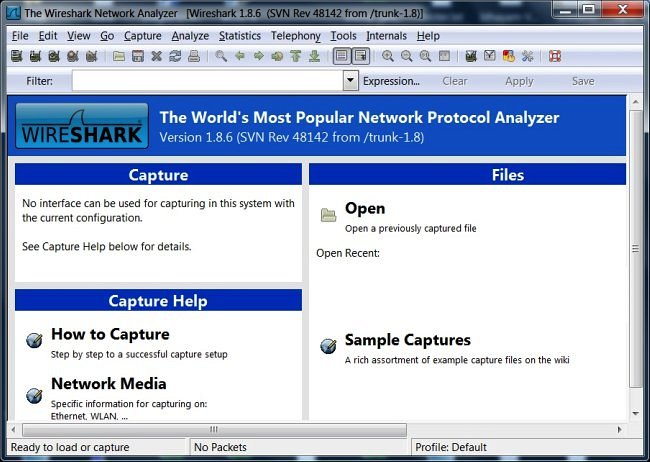Viewport: 650px width, 462px height.
Task: Open the filter Expression... builder
Action: (x=391, y=81)
